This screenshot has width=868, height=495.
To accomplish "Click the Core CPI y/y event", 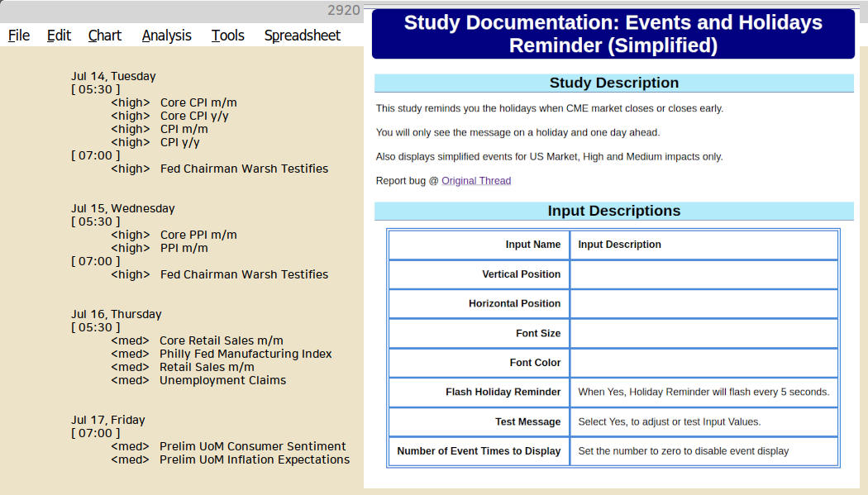I will tap(194, 117).
